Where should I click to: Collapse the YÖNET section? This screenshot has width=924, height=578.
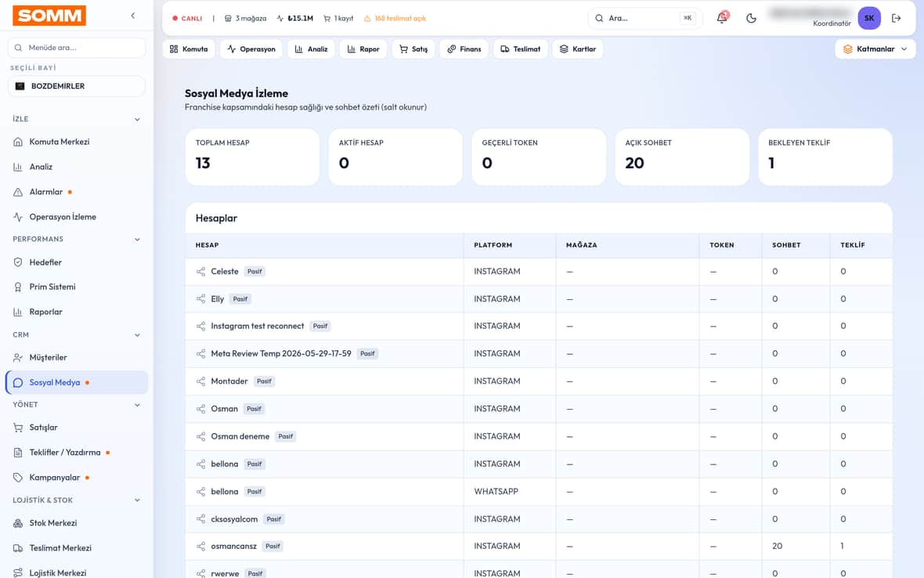tap(137, 405)
